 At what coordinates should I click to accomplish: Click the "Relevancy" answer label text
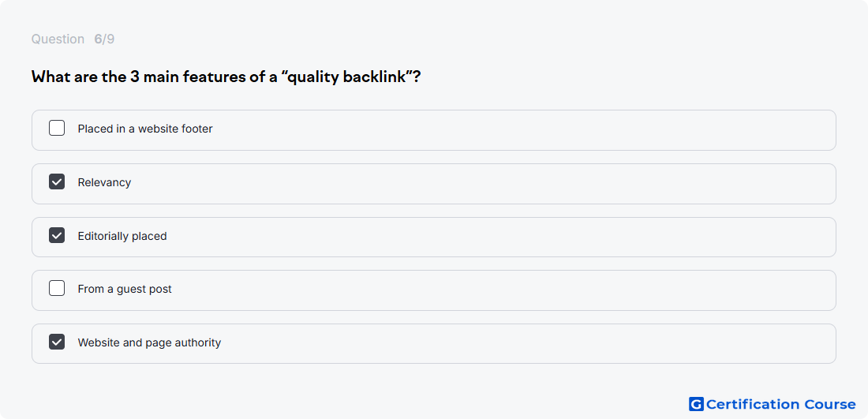(x=104, y=182)
